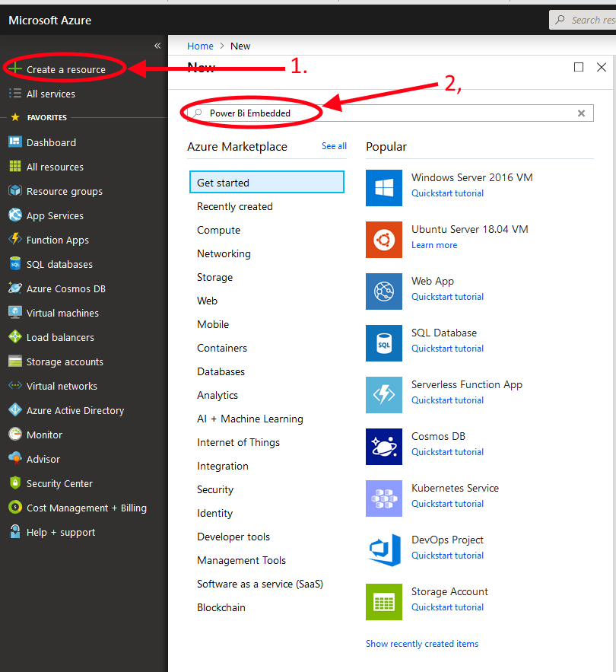616x672 pixels.
Task: Open Storage Account Quickstart tutorial link
Action: coord(447,607)
